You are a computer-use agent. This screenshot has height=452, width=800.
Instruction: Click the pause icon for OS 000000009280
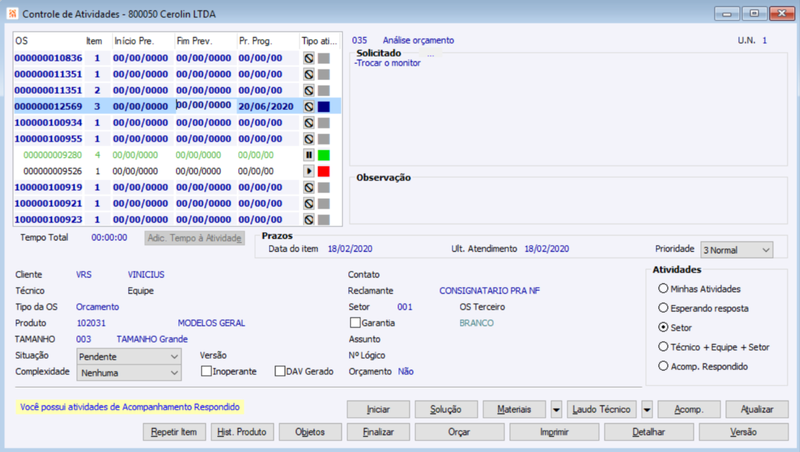click(309, 155)
